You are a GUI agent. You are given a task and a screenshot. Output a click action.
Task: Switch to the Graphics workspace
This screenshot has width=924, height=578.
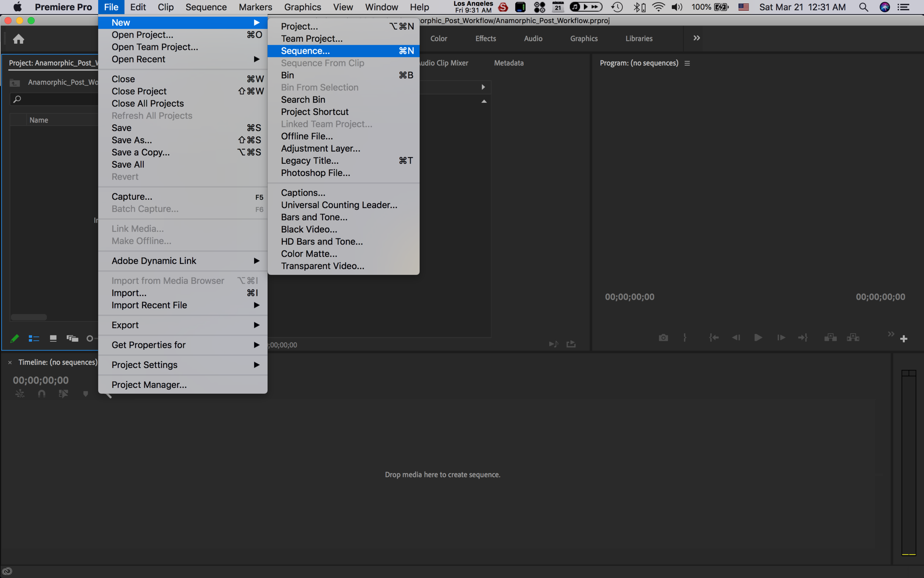(584, 38)
